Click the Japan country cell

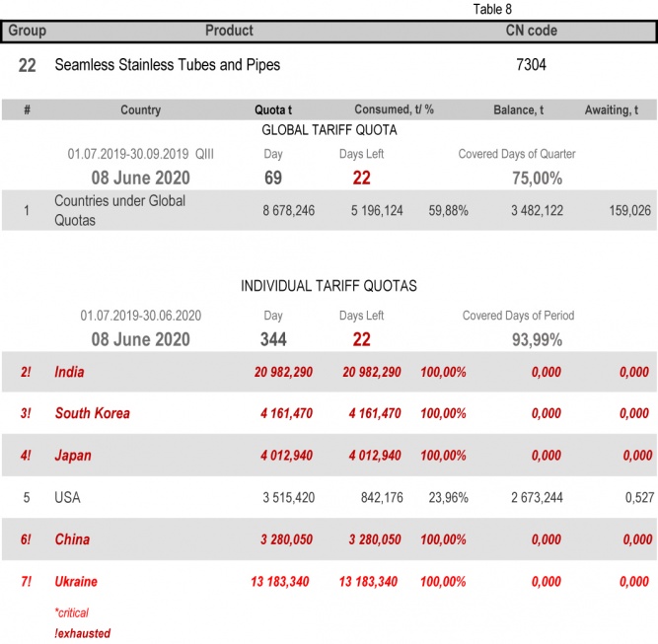(74, 456)
